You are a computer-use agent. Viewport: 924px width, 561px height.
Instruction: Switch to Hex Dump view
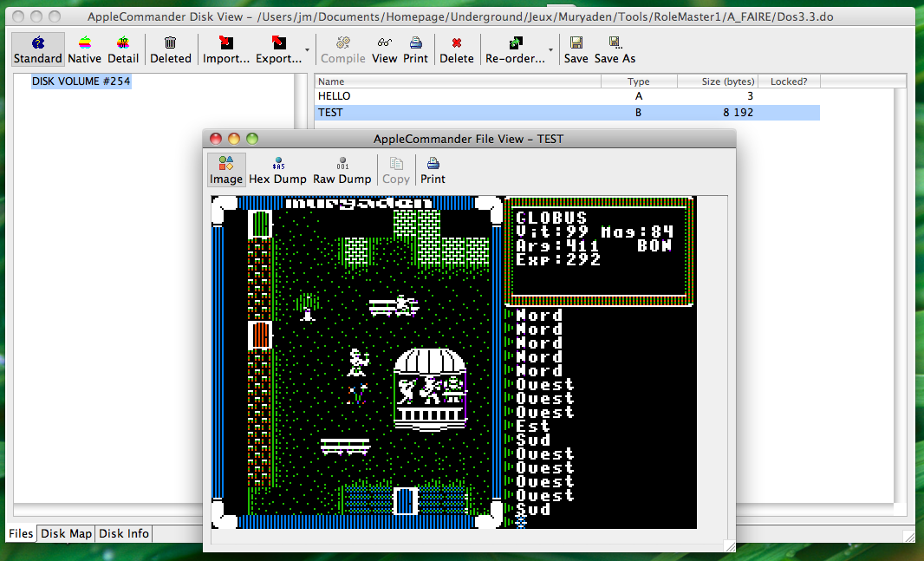pos(277,170)
